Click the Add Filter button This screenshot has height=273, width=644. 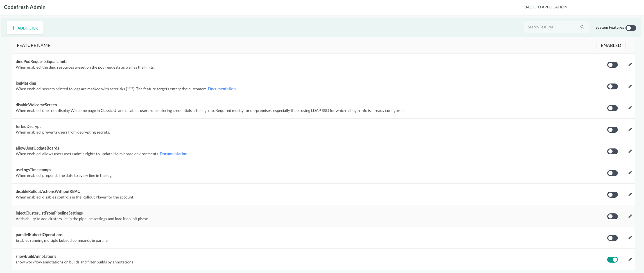point(25,28)
